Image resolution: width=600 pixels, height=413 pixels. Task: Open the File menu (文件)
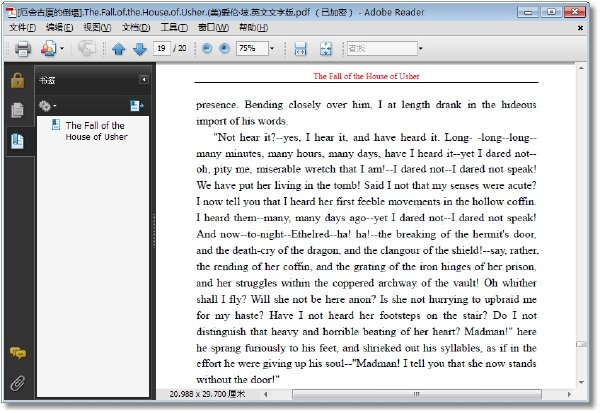click(22, 28)
